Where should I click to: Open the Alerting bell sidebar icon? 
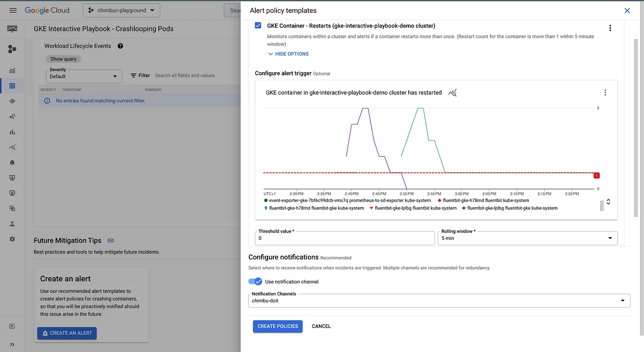click(12, 163)
